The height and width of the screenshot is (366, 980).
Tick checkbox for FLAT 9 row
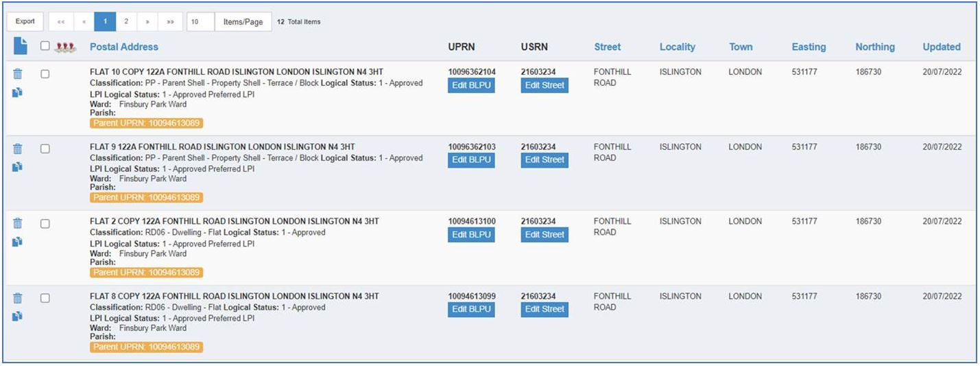pyautogui.click(x=45, y=148)
